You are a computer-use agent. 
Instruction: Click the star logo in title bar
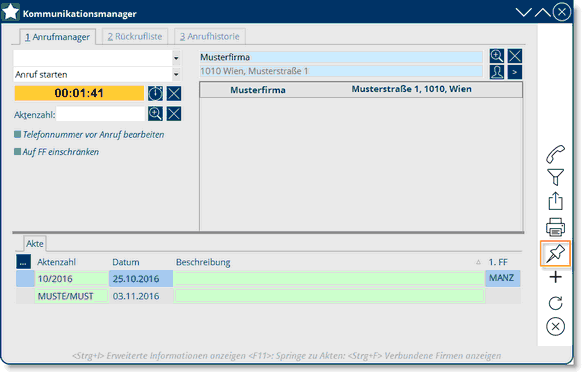[x=10, y=12]
